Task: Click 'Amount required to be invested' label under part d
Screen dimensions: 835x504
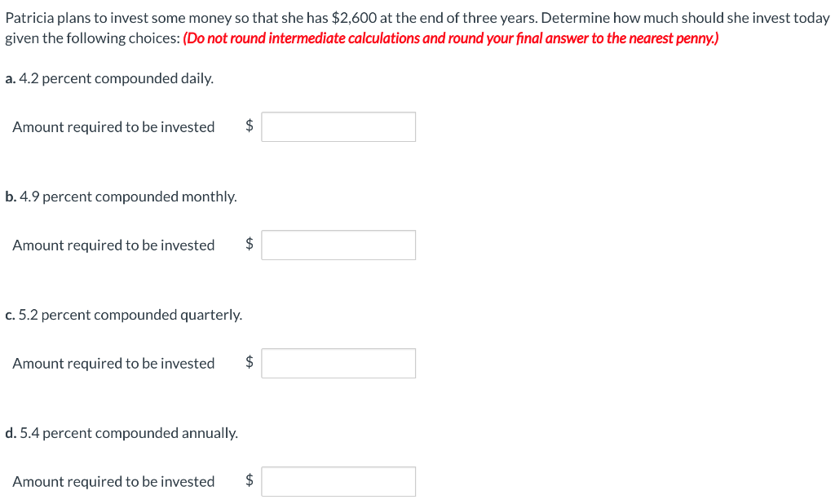Action: [x=113, y=481]
